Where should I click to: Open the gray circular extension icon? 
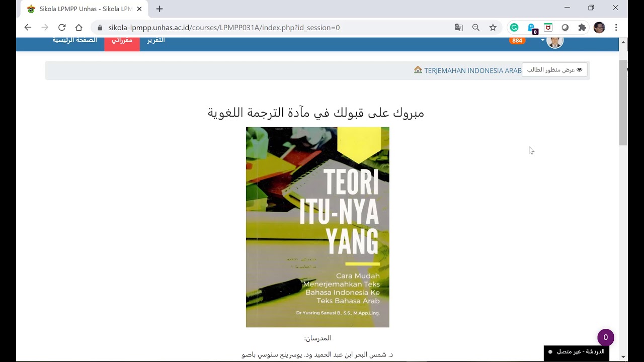565,28
